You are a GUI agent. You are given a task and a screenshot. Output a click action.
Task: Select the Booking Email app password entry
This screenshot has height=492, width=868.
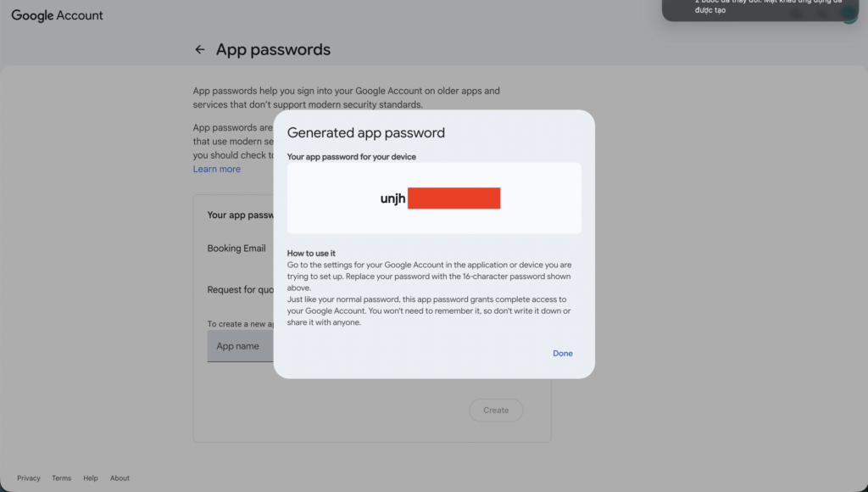tap(236, 249)
